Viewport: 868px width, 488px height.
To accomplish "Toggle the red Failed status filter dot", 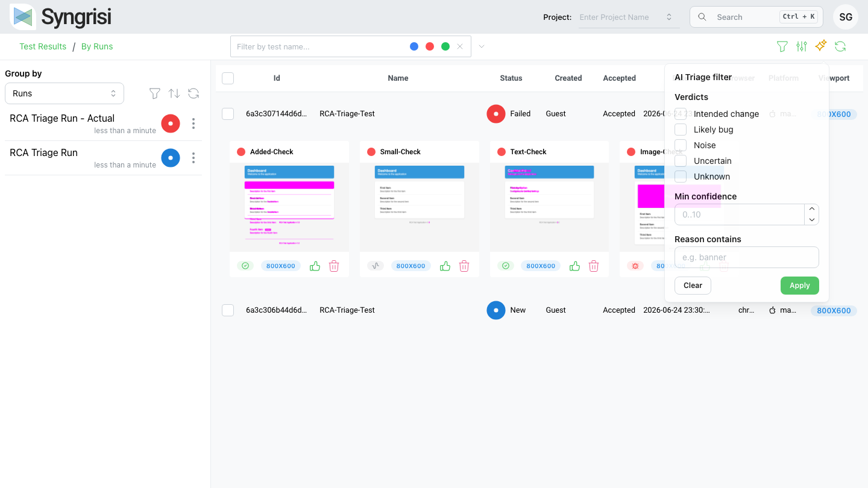I will (x=430, y=46).
